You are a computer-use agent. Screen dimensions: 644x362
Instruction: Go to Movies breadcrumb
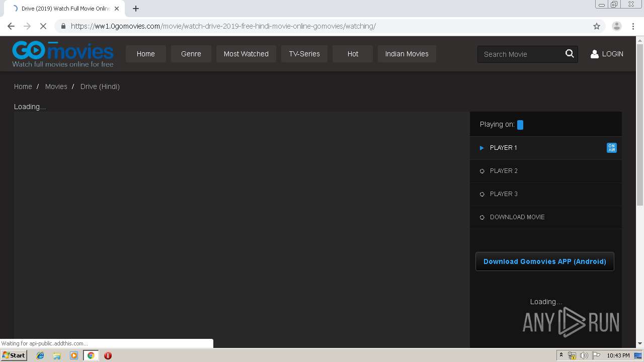[x=56, y=86]
